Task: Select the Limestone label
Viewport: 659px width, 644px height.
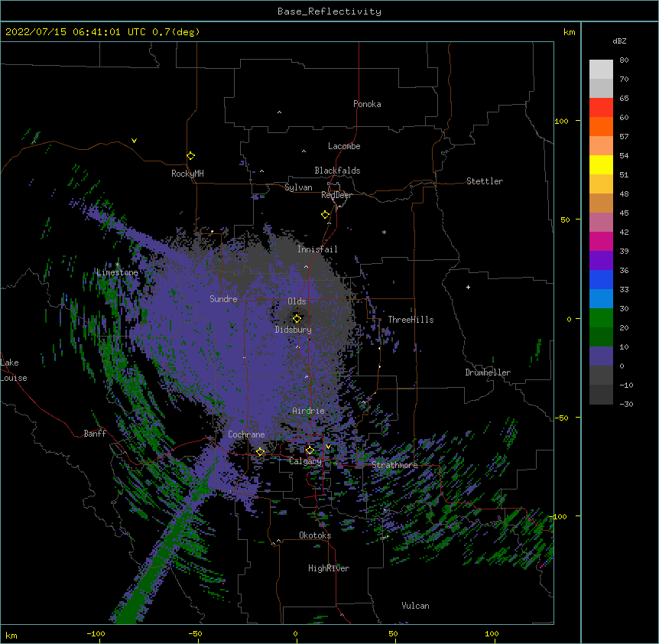Action: 117,272
